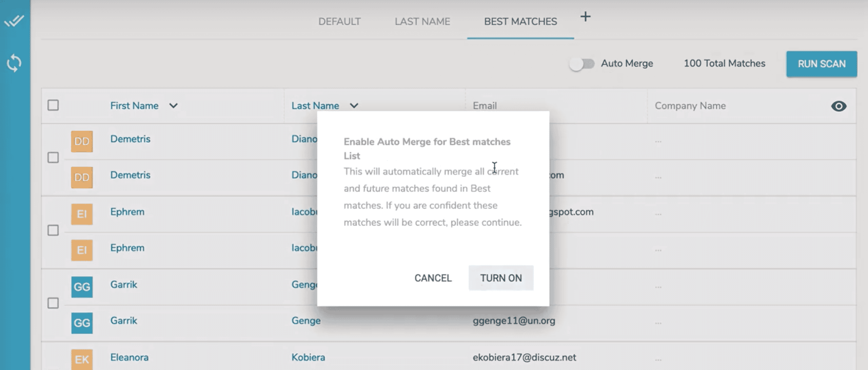
Task: Click the EK avatar for Eleanora
Action: (82, 359)
